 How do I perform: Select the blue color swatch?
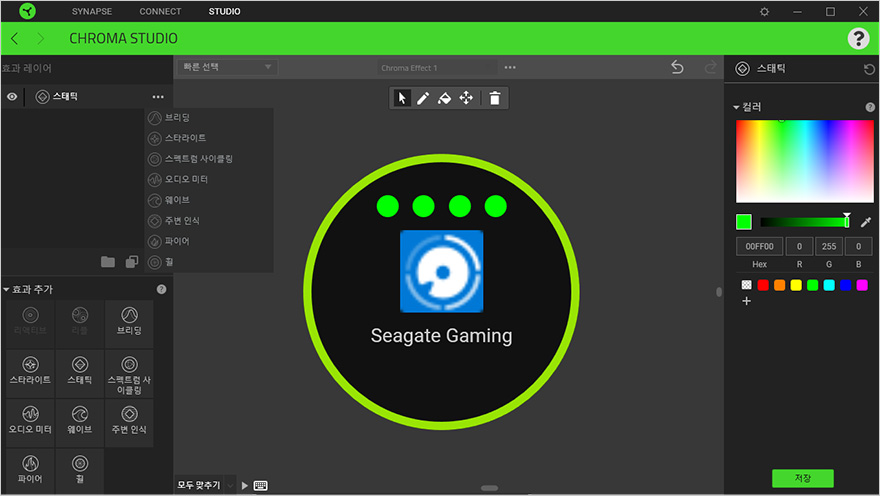click(846, 285)
